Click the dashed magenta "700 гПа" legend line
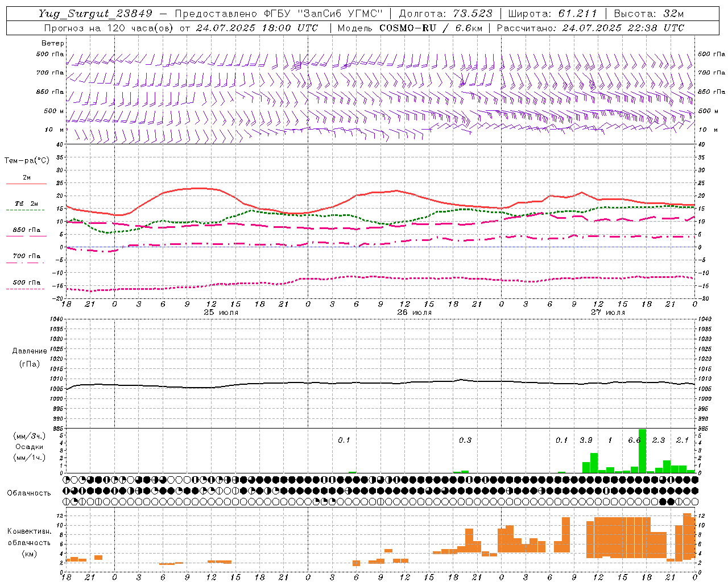Screen dimensions: 728x582 pos(25,263)
